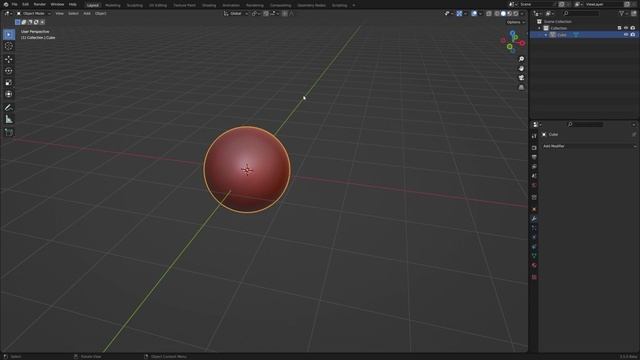Open the viewport Add menu
The height and width of the screenshot is (360, 640).
[x=87, y=13]
